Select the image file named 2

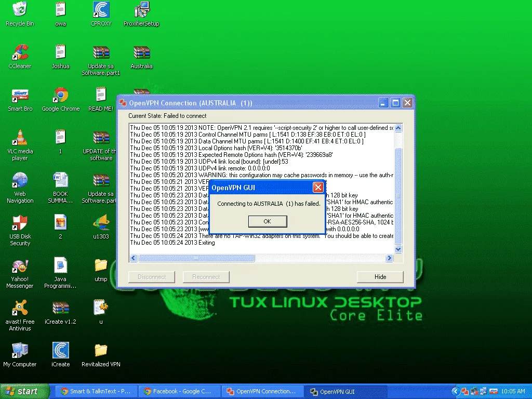point(60,222)
